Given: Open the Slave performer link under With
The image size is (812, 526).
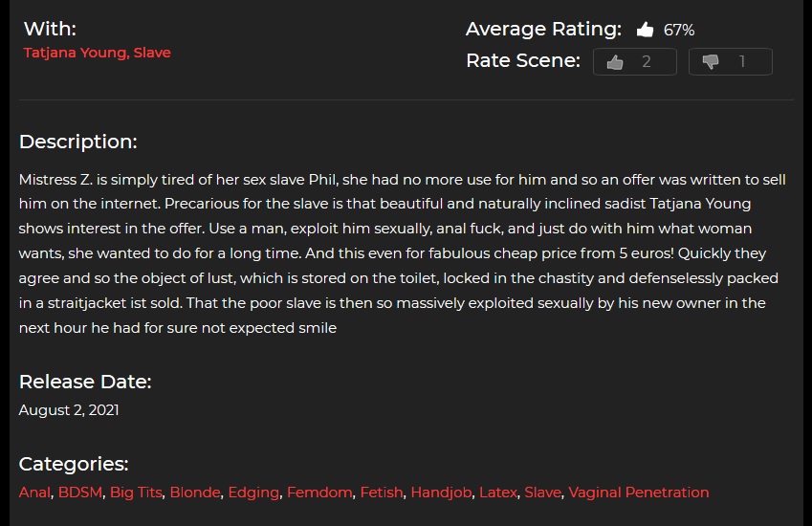Looking at the screenshot, I should (152, 53).
